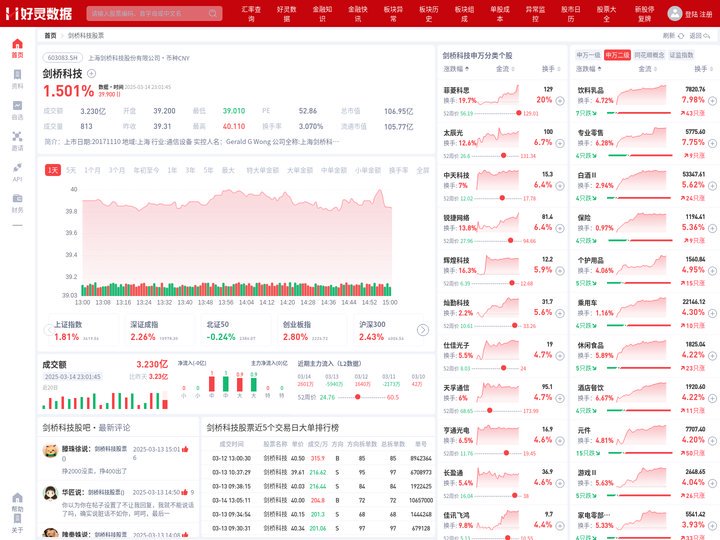This screenshot has width=720, height=540.
Task: Sort stock list by 涨跌幅
Action: coord(456,69)
